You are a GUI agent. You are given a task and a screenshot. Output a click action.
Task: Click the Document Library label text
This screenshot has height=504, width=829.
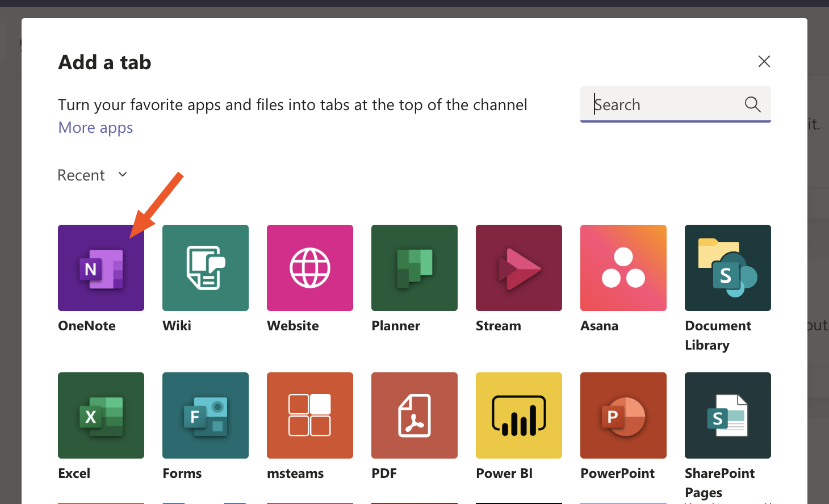(x=718, y=335)
